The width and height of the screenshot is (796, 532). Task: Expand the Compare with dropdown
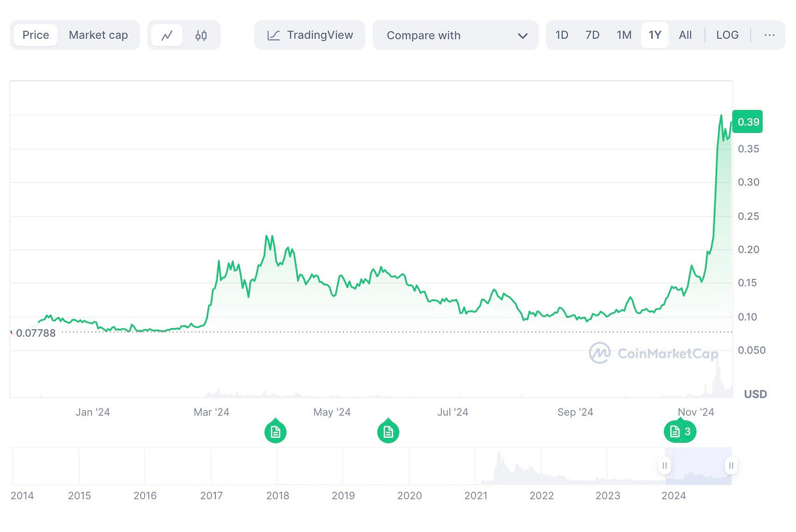click(455, 36)
